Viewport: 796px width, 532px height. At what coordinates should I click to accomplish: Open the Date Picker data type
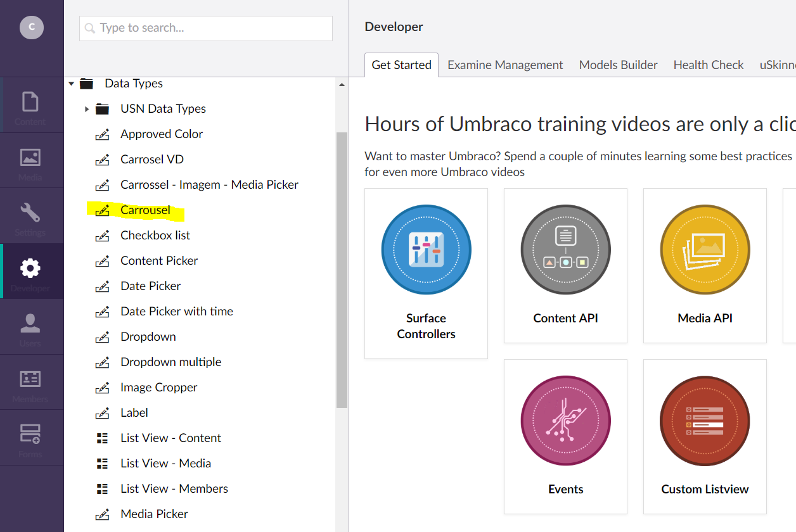click(151, 286)
